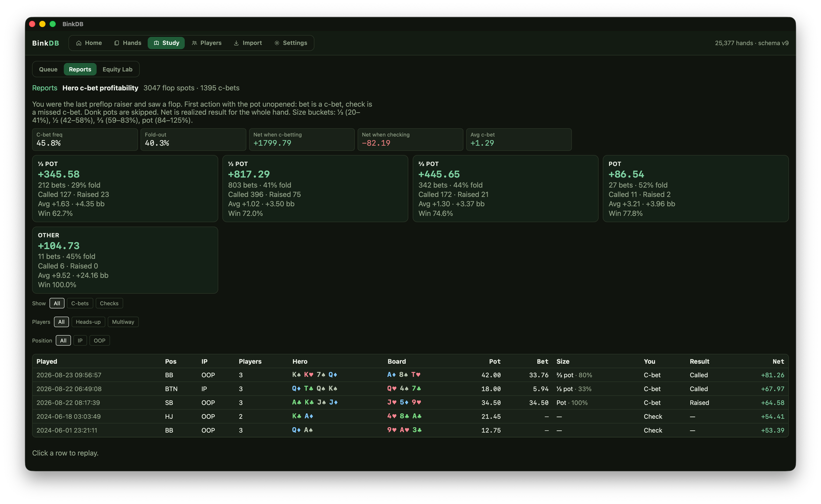This screenshot has width=821, height=504.
Task: Select the ⅓ POT size card
Action: (125, 189)
